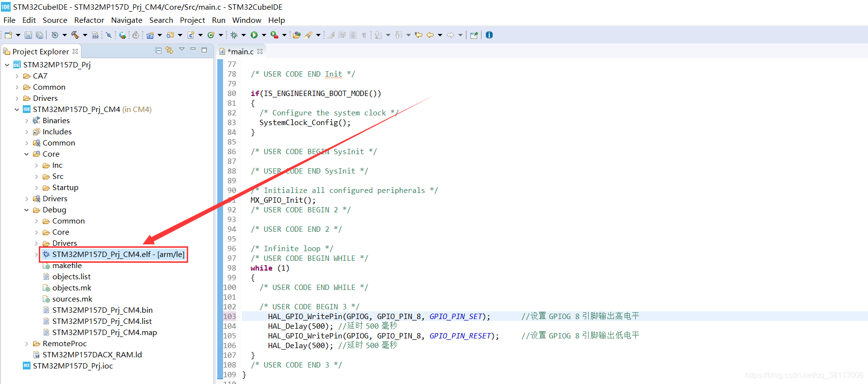The height and width of the screenshot is (384, 868).
Task: Collapse the STM32MP157D_Prj root project
Action: point(7,65)
